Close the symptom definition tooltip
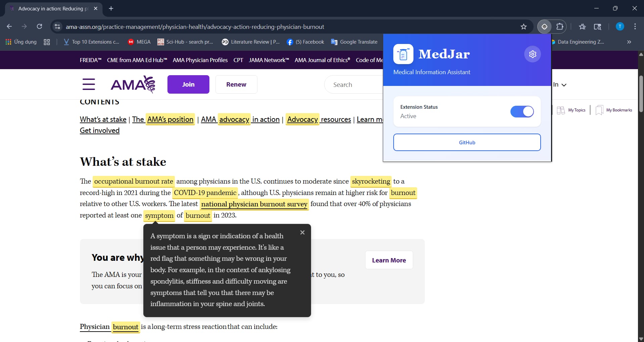 [302, 233]
